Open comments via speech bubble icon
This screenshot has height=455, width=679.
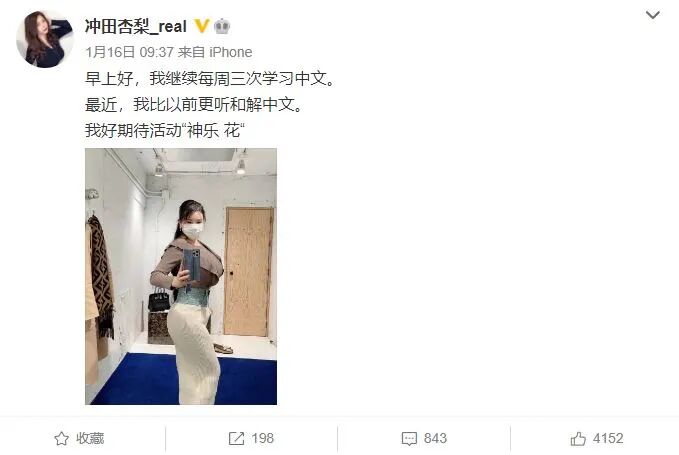409,439
